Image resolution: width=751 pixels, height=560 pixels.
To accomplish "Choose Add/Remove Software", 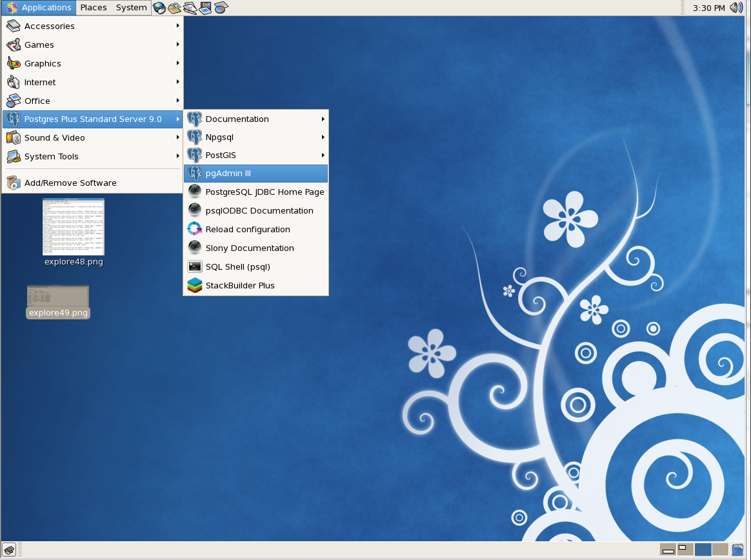I will [x=92, y=183].
